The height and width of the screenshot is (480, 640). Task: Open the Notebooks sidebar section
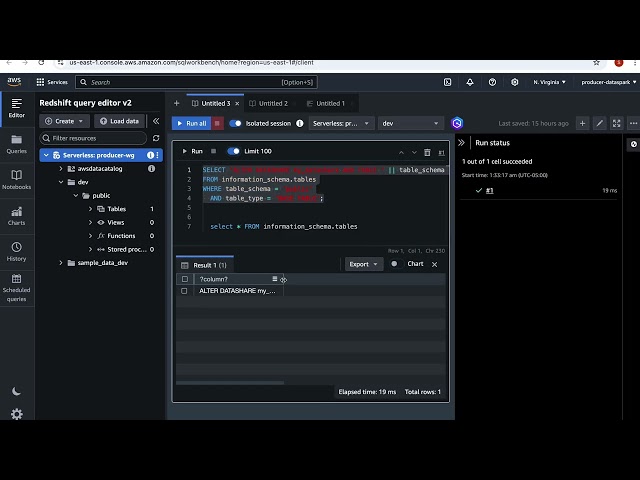(17, 180)
